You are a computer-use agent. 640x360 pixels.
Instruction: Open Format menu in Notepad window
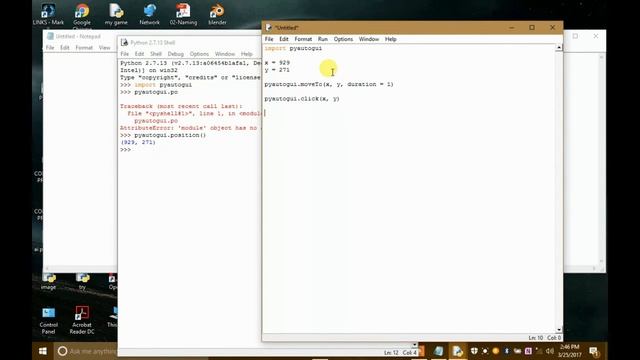click(84, 48)
